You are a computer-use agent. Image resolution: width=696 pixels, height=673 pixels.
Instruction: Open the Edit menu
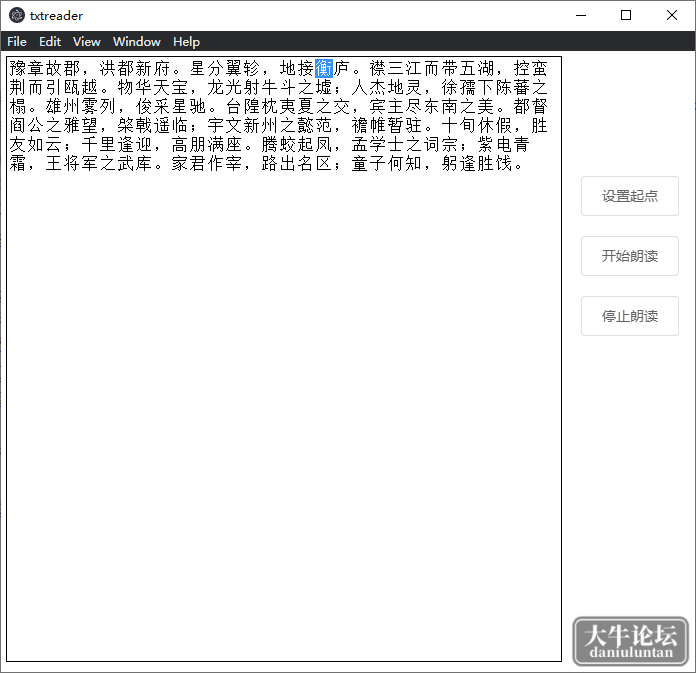(x=50, y=42)
